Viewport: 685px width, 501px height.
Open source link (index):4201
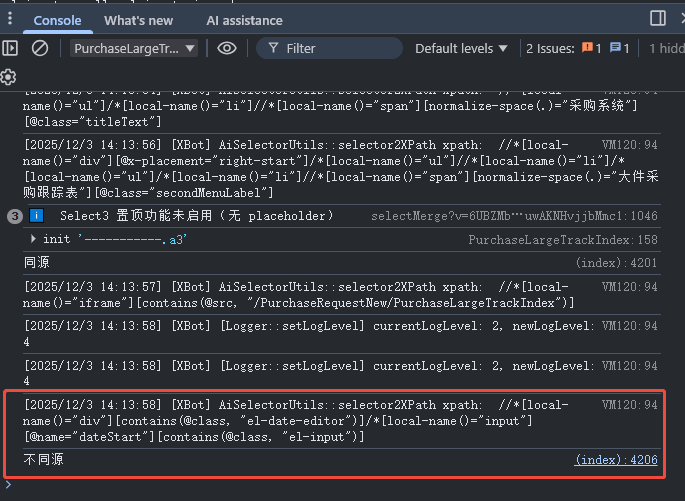(x=616, y=263)
